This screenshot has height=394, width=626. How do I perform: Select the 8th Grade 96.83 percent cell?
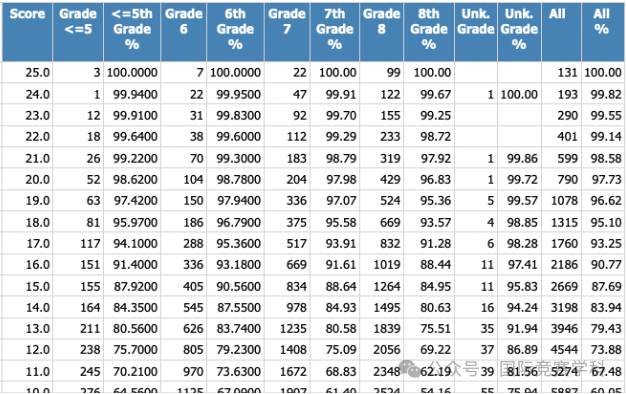429,180
